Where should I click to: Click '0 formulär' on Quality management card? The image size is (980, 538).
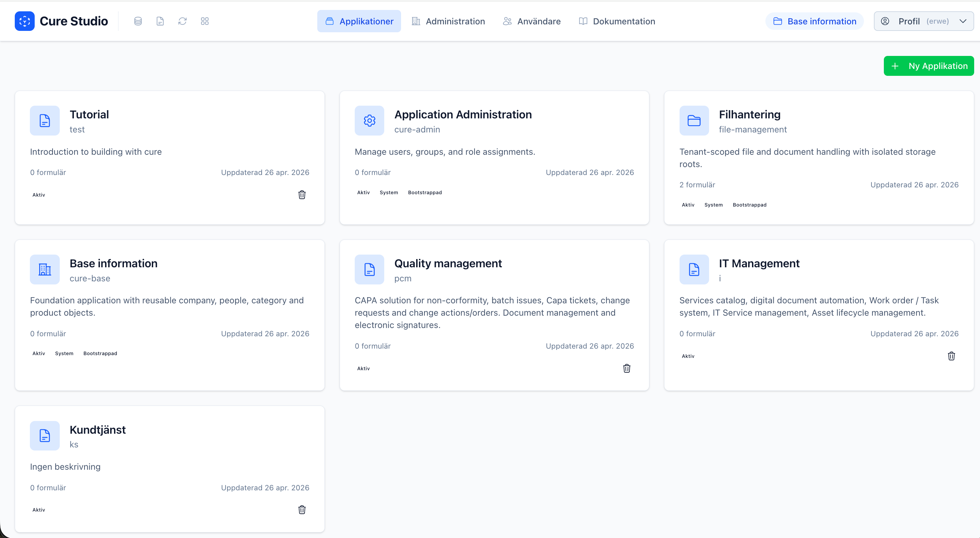click(373, 346)
